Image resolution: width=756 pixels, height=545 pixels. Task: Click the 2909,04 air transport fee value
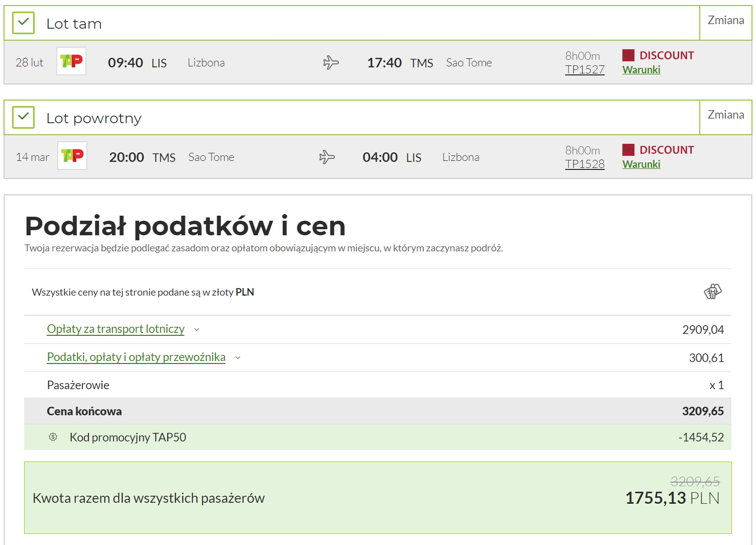pyautogui.click(x=703, y=330)
